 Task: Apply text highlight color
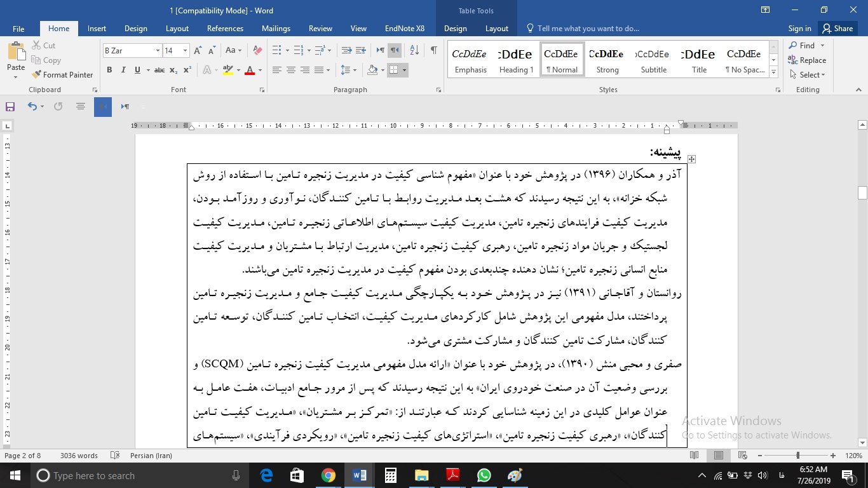point(227,70)
